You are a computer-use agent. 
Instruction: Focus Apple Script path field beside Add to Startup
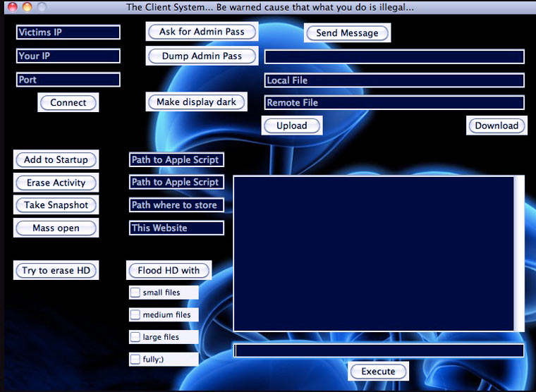tap(176, 159)
